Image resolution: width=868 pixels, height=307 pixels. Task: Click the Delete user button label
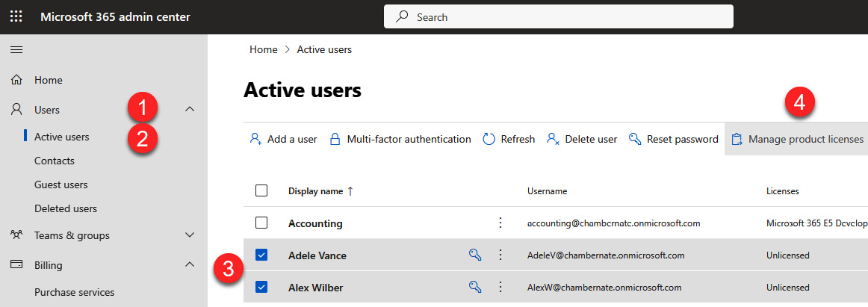pyautogui.click(x=591, y=140)
